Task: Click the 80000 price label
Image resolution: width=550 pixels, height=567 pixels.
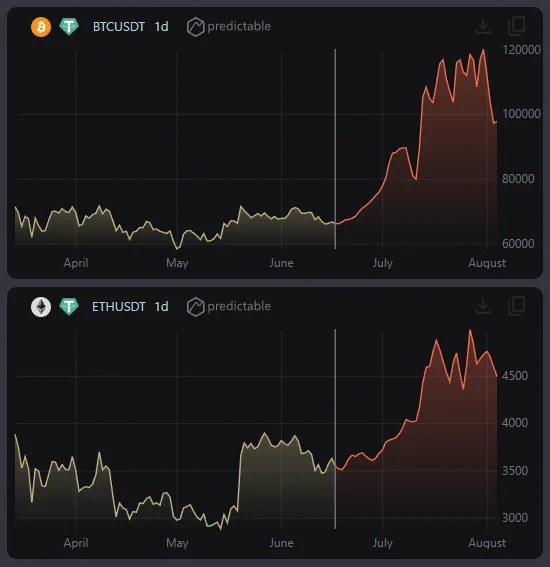Action: [518, 179]
